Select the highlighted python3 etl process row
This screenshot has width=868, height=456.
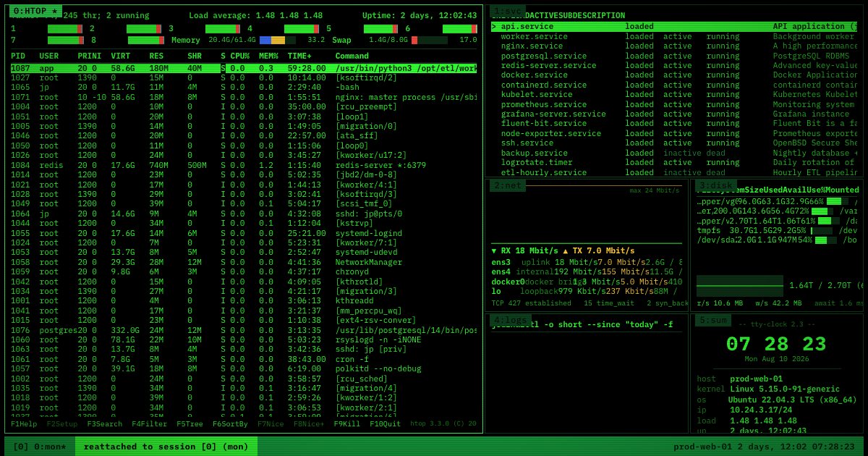pyautogui.click(x=244, y=68)
